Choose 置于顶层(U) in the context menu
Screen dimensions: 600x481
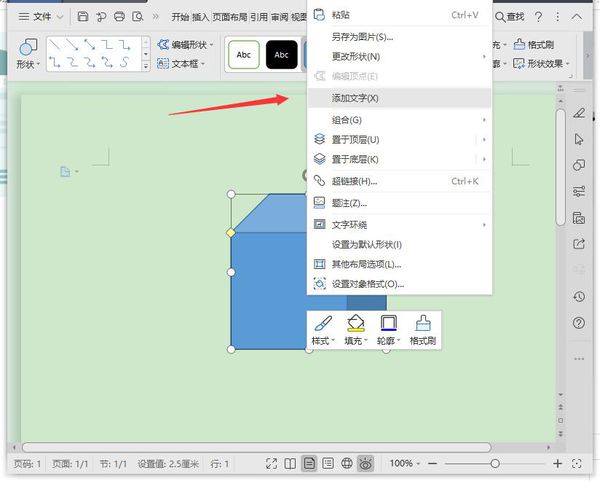point(392,140)
